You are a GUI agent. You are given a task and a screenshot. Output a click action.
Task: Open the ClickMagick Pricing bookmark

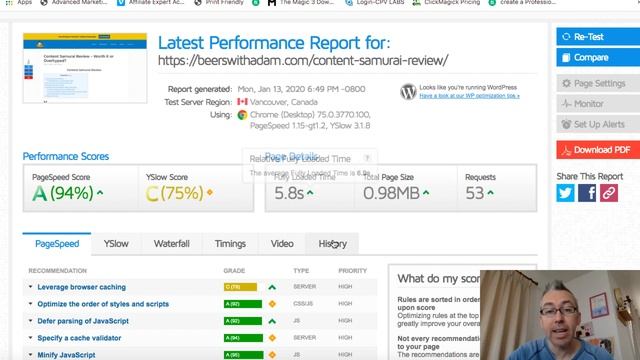[446, 2]
